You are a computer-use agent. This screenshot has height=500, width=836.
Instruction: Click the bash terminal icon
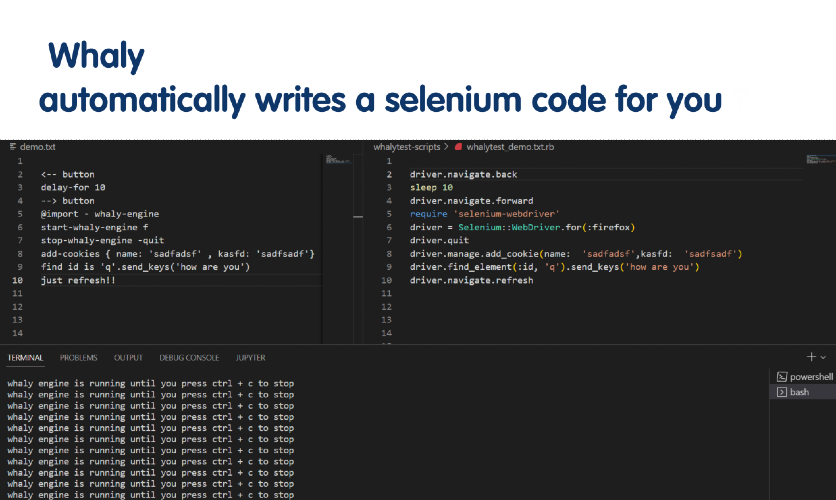[x=782, y=392]
